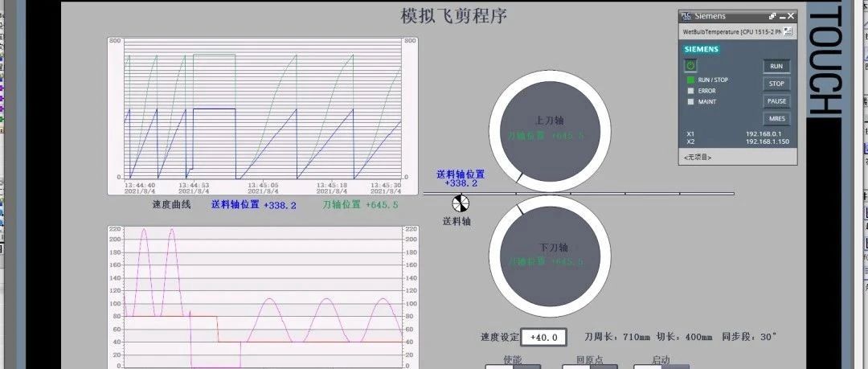The image size is (868, 369).
Task: Click the ERROR indicator box
Action: coord(690,91)
